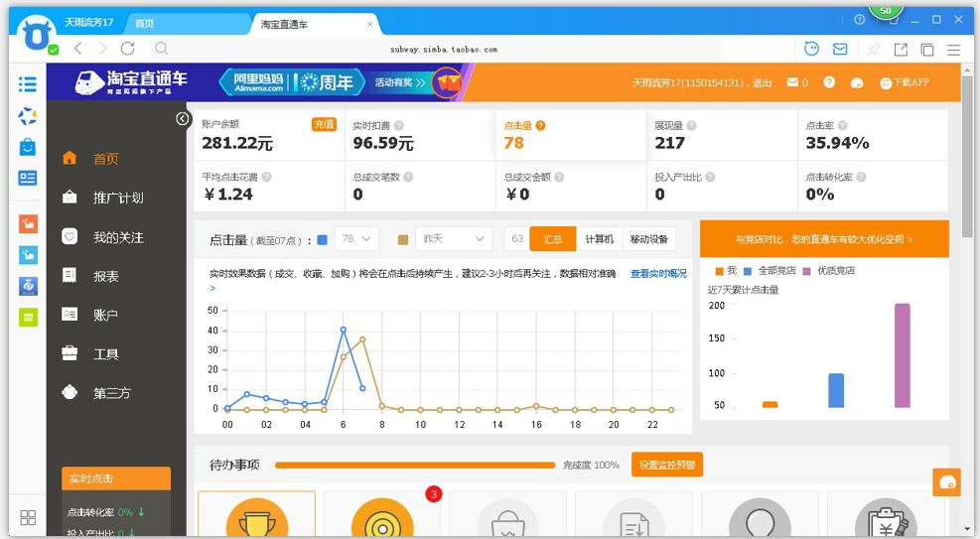
Task: Open the orange competitor comparison banner
Action: pos(824,238)
